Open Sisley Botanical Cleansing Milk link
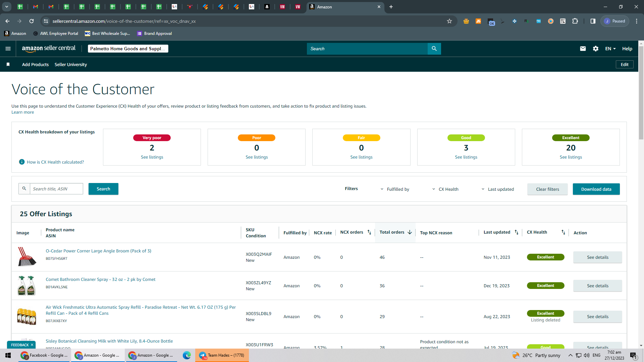This screenshot has width=644, height=362. tap(109, 341)
